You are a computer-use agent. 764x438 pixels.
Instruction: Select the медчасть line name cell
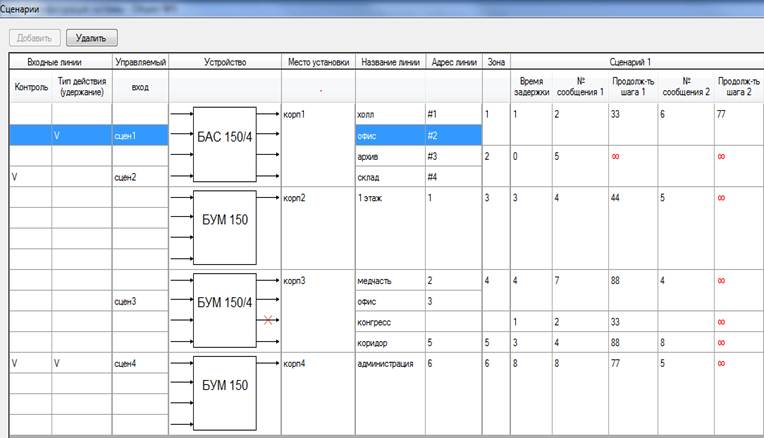389,281
